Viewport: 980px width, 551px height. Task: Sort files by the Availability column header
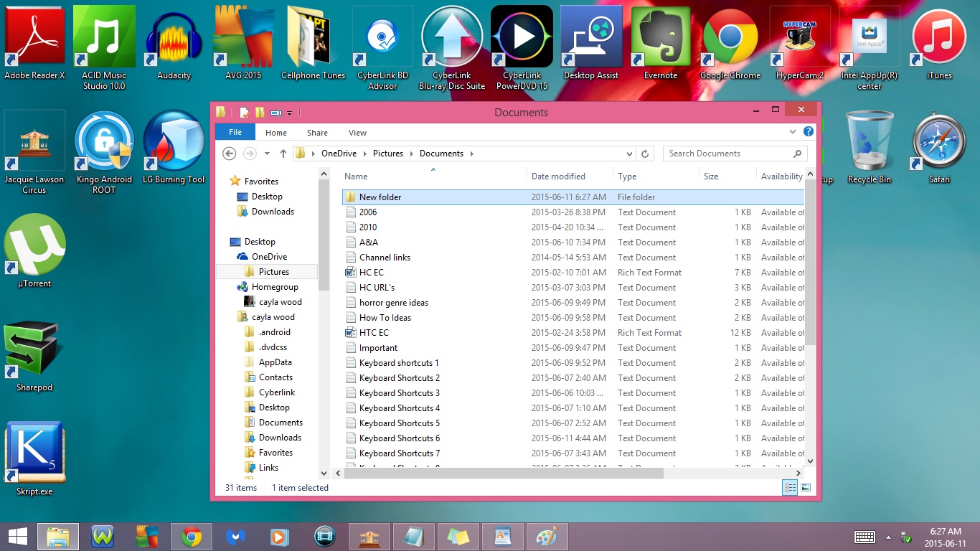[x=781, y=176]
